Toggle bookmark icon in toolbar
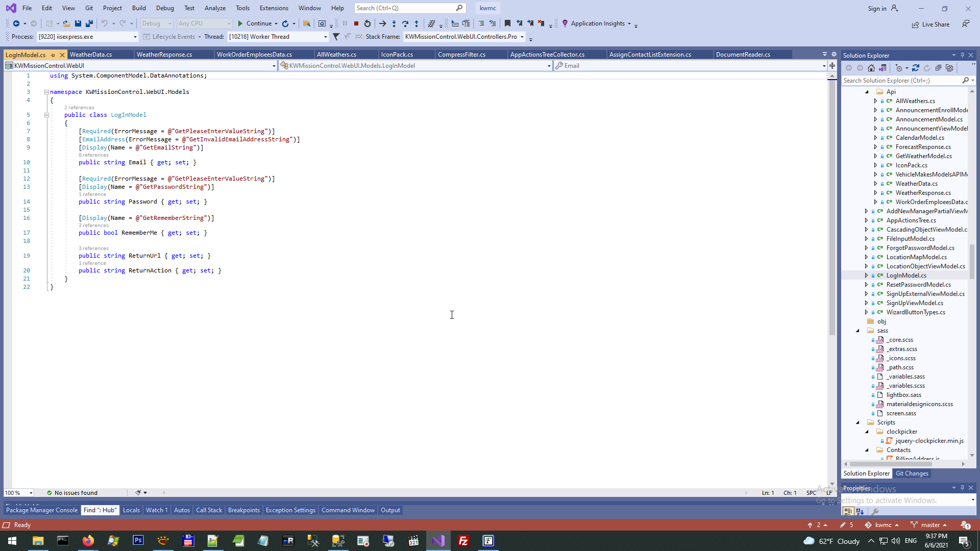 coord(507,23)
